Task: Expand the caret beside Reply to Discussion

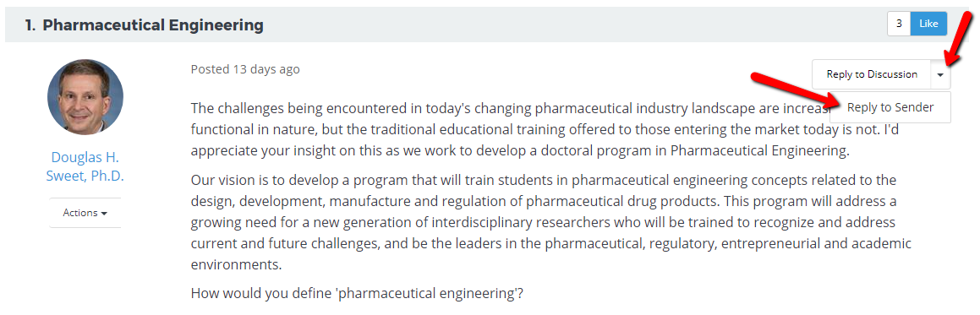Action: coord(940,74)
